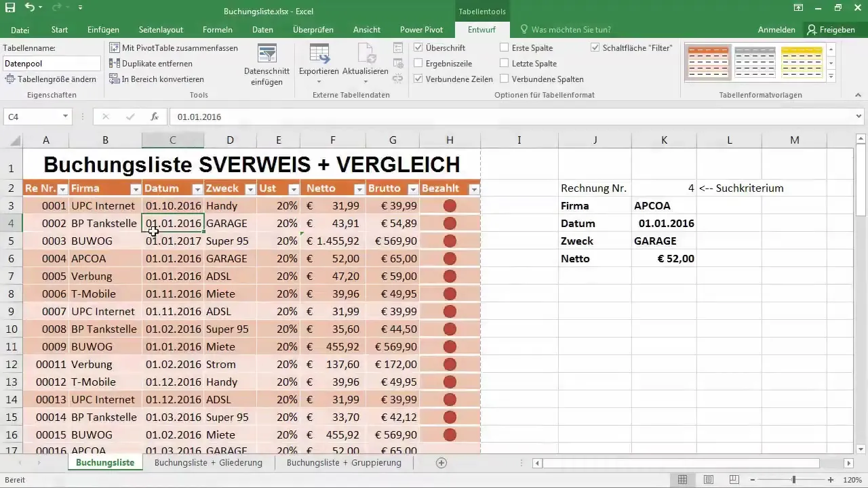Redo with the greyed arrow icon
868x488 pixels.
pyautogui.click(x=57, y=7)
